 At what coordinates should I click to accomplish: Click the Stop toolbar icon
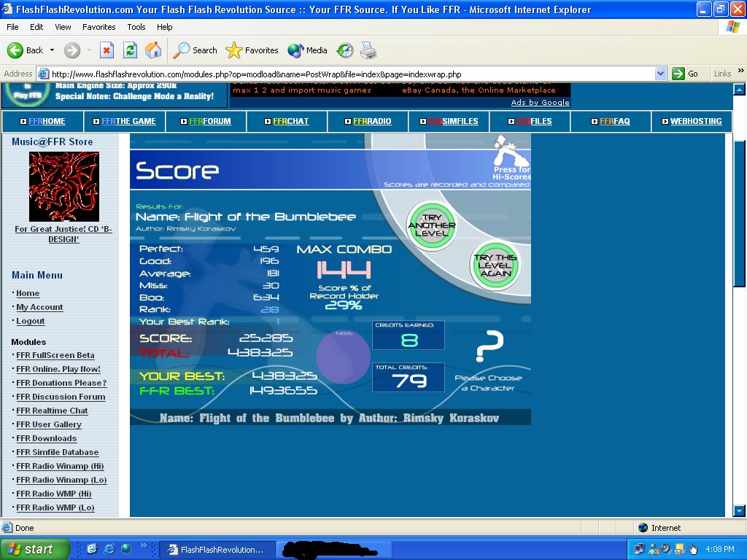tap(107, 50)
